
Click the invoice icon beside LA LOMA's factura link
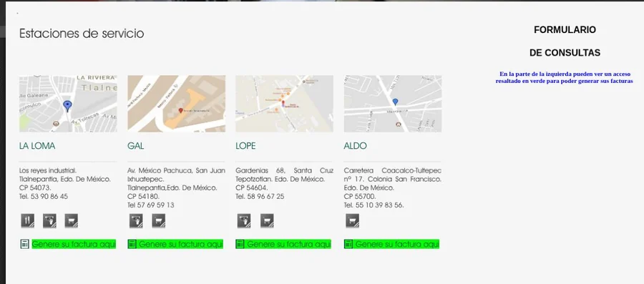24,244
